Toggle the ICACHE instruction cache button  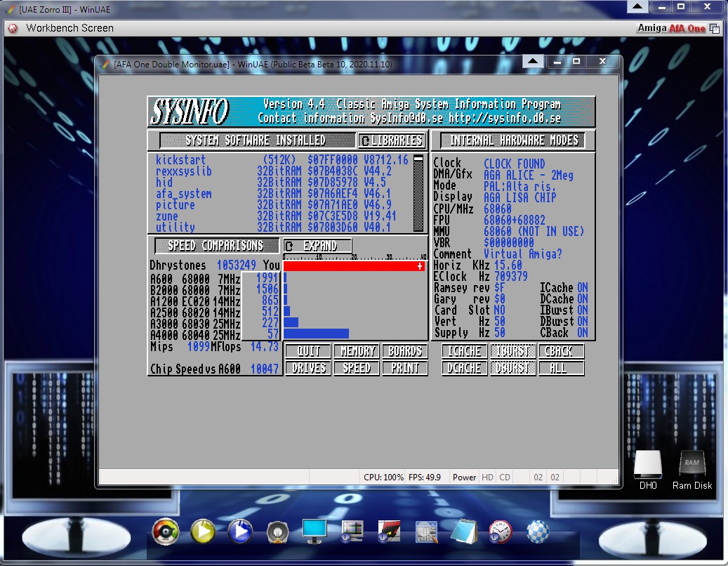point(464,351)
